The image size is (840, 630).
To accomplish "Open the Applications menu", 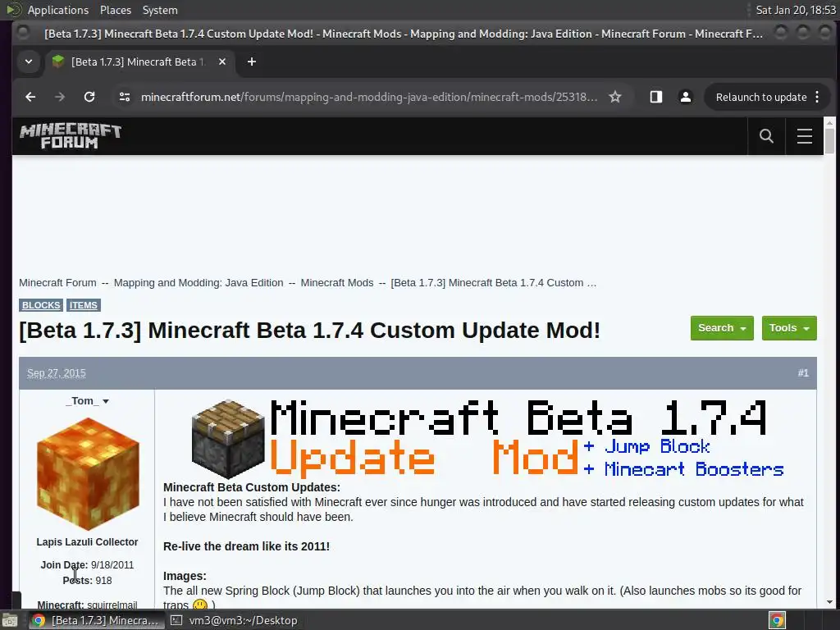I will click(x=58, y=10).
